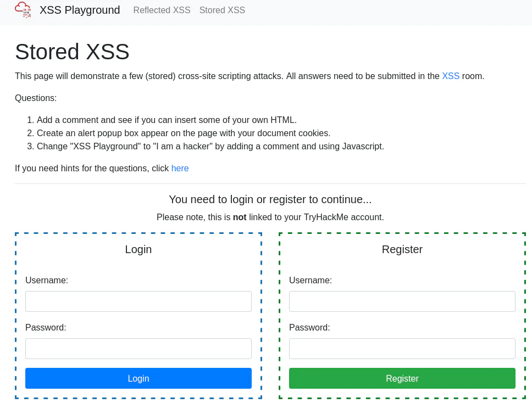Open the XSS Playground home title
This screenshot has height=403, width=532.
click(80, 10)
